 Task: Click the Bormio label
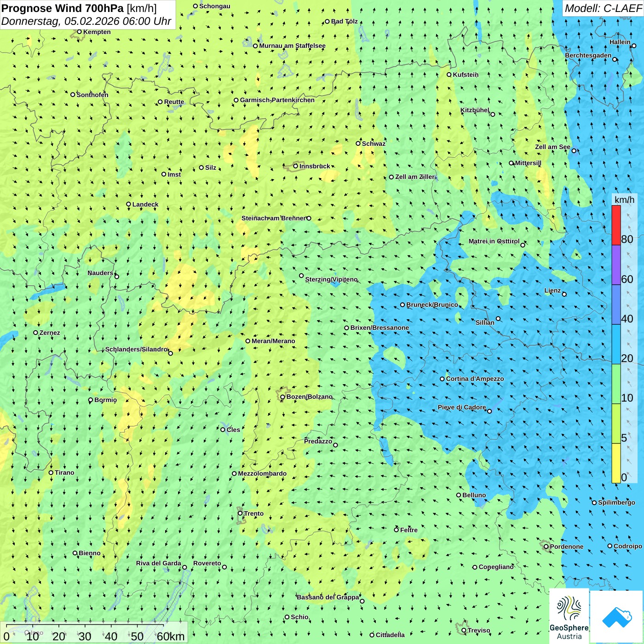tap(105, 400)
